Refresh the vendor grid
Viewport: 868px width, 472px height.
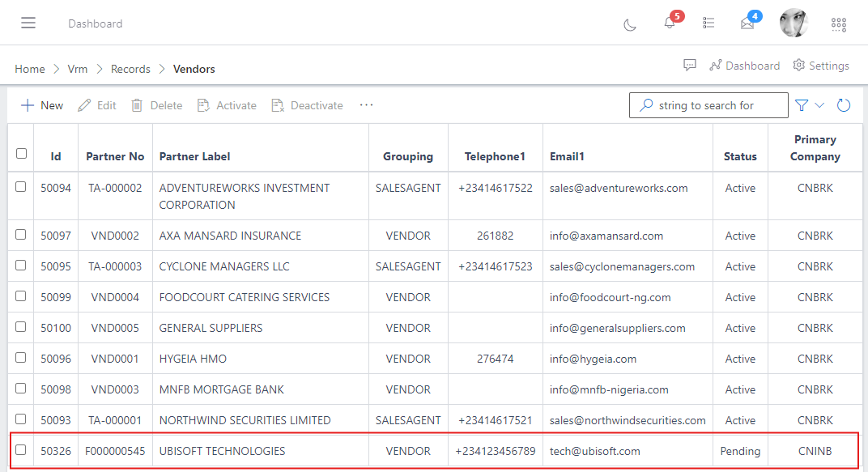(x=843, y=105)
